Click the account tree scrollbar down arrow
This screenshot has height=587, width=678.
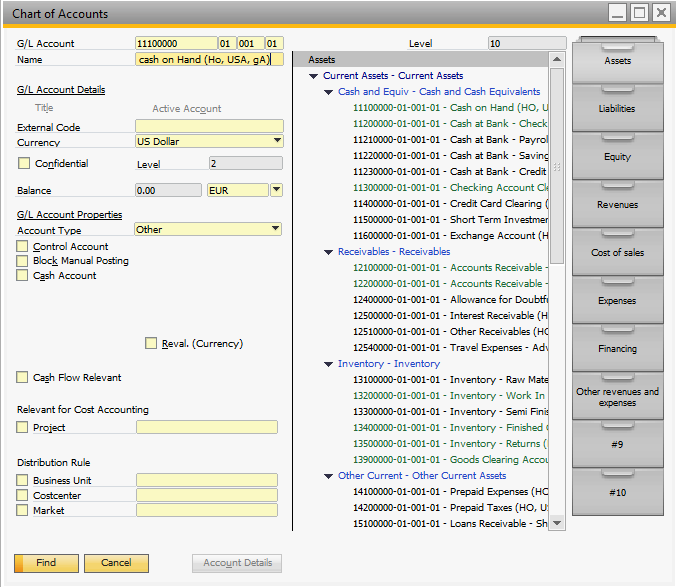click(557, 523)
